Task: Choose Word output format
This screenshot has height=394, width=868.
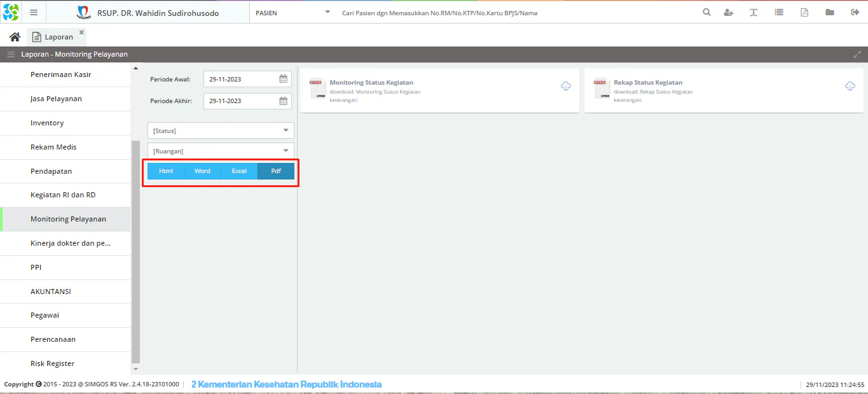Action: point(202,171)
